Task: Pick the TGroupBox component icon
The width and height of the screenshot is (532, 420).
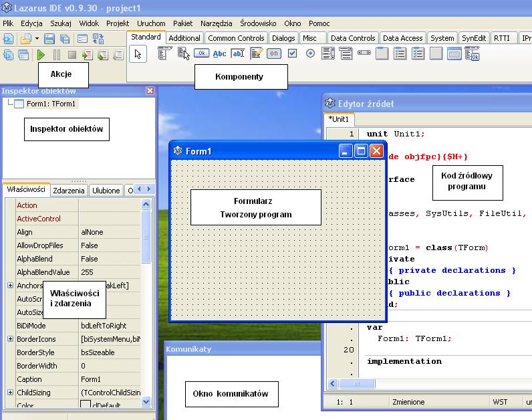Action: coord(382,54)
